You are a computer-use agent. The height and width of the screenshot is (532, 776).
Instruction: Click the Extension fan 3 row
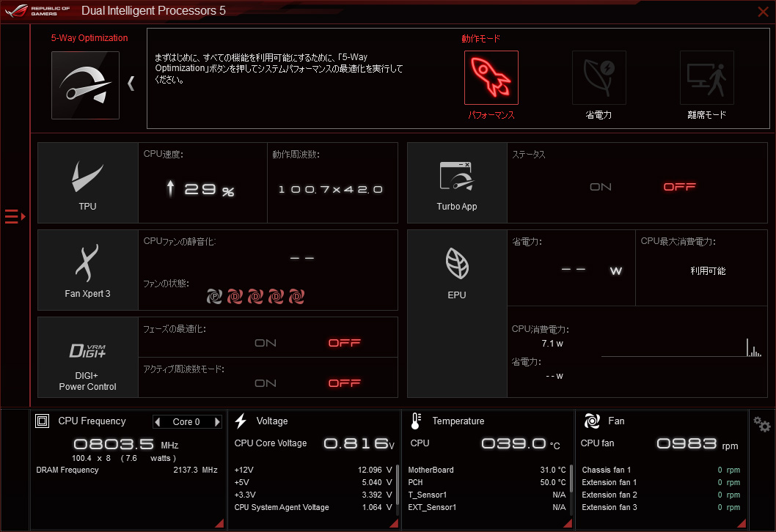(x=661, y=507)
